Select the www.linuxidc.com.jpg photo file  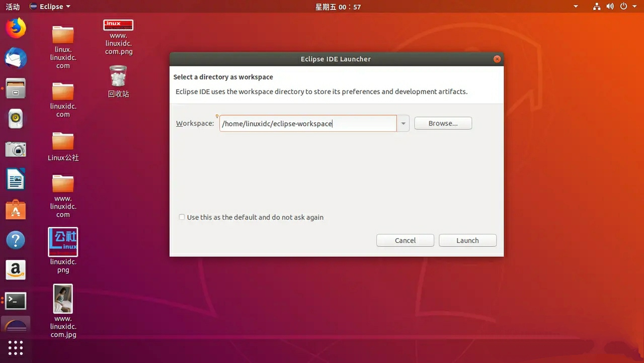point(63,311)
